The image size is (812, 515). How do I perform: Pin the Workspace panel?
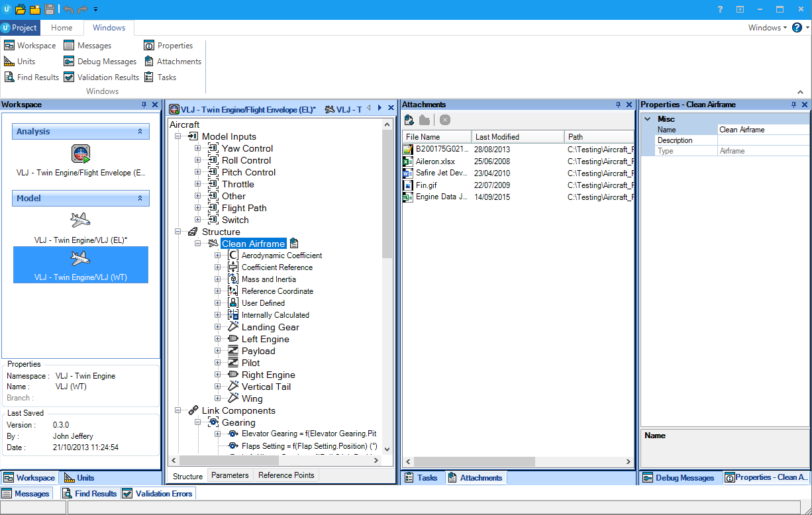click(x=144, y=105)
